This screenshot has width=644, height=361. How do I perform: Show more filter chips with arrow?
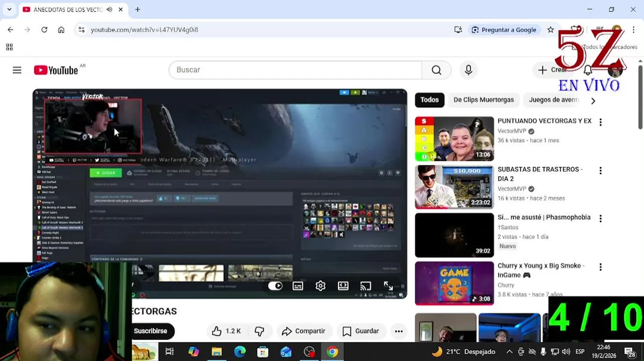click(593, 101)
